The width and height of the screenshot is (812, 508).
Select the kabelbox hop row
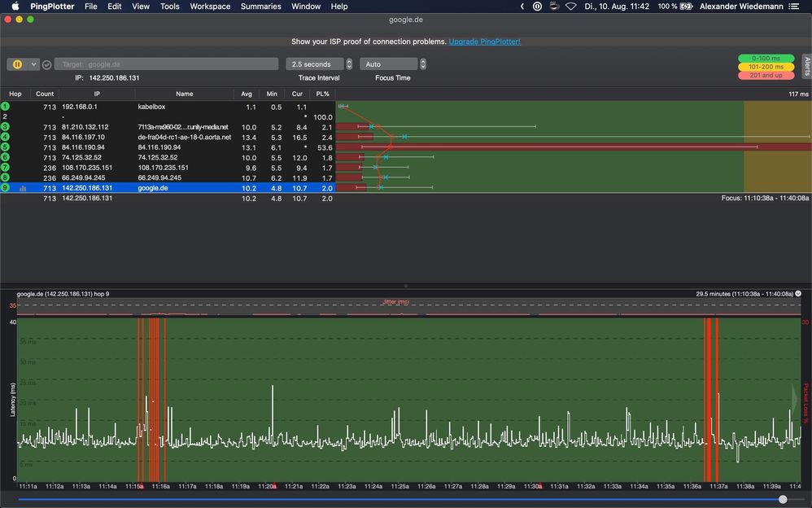(168, 107)
